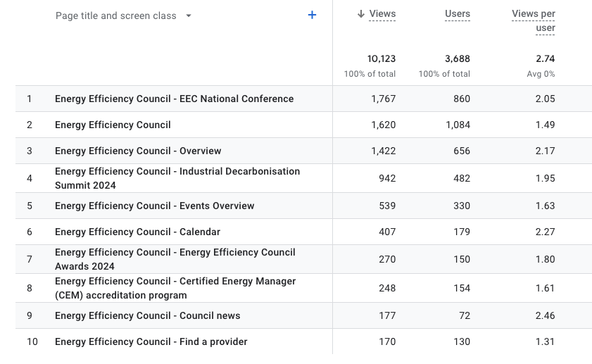This screenshot has width=592, height=364.
Task: Click the total views value 10,123
Action: click(x=381, y=58)
